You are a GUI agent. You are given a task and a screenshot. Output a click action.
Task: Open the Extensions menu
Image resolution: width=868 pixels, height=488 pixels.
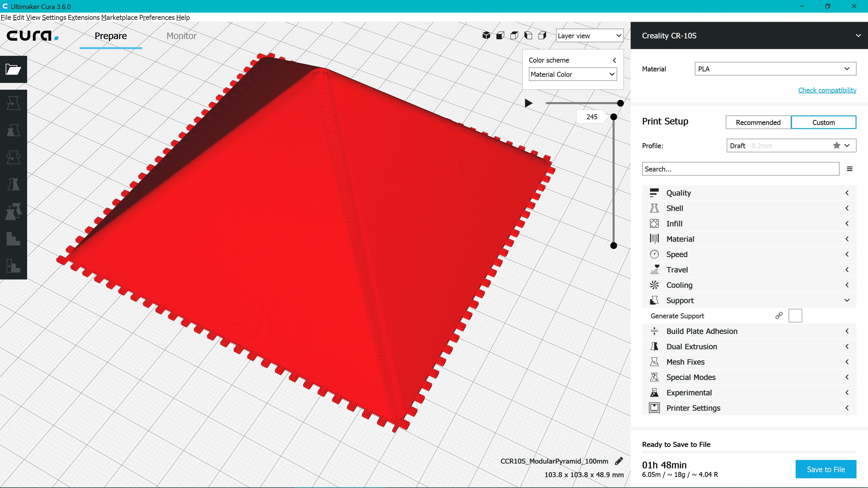pyautogui.click(x=84, y=18)
